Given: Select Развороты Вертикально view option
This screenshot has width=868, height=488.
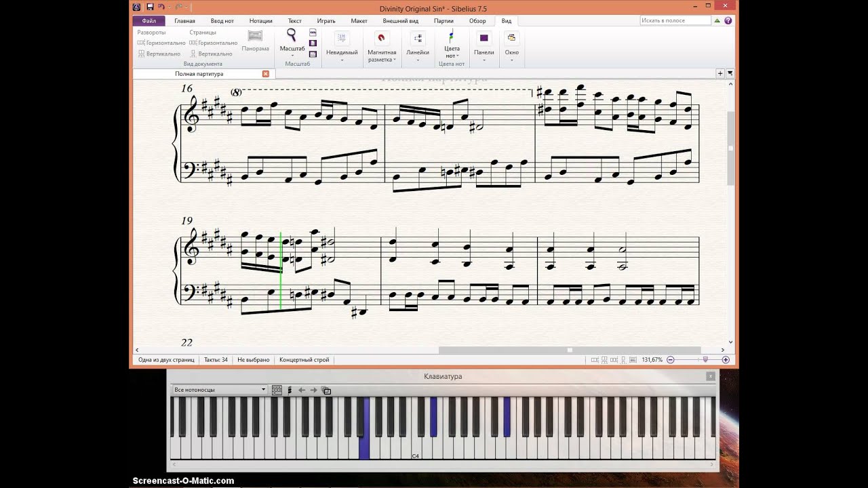Looking at the screenshot, I should (159, 54).
